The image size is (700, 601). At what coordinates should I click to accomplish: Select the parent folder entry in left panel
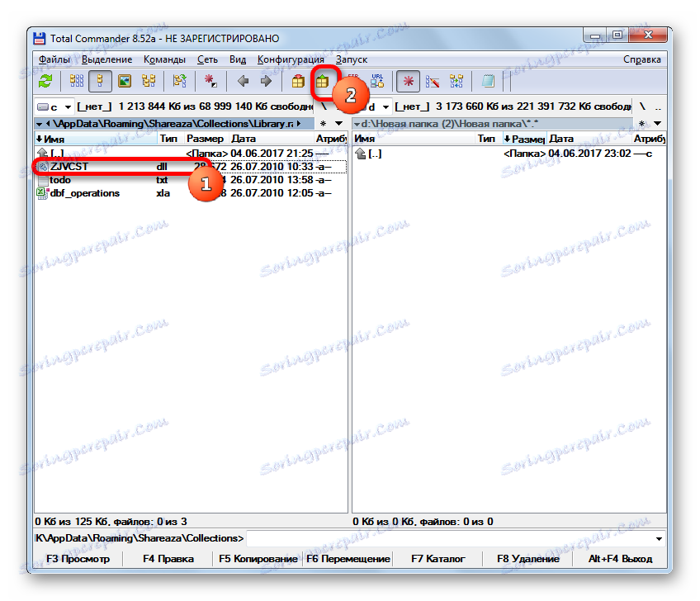[x=191, y=154]
